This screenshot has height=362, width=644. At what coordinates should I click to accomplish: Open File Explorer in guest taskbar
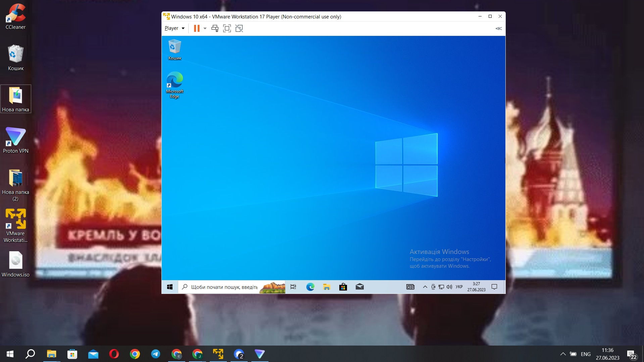[327, 287]
